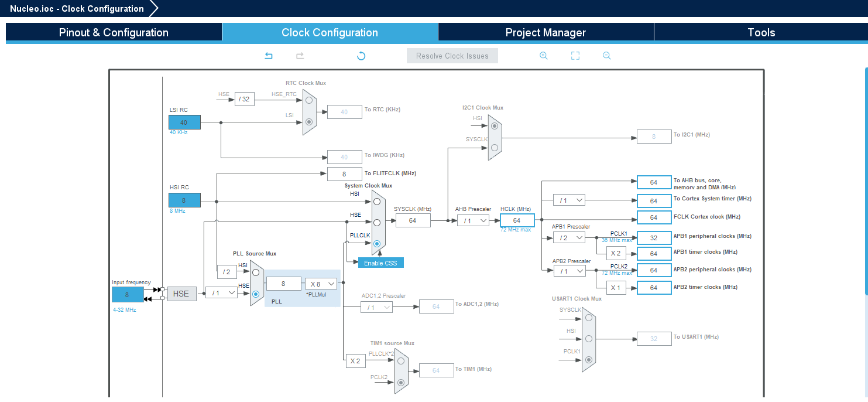
Task: Select HSE in System Clock Mux
Action: tap(377, 223)
